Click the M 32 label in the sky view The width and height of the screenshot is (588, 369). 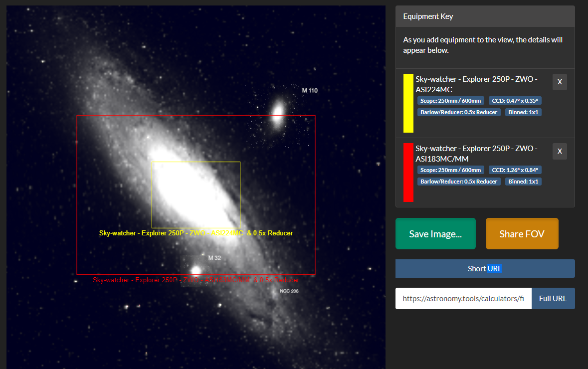[214, 258]
